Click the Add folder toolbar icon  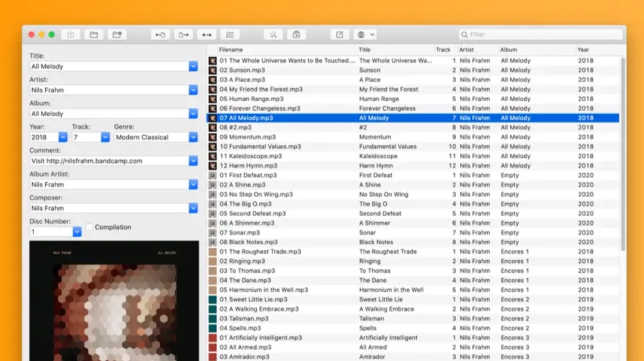[117, 35]
